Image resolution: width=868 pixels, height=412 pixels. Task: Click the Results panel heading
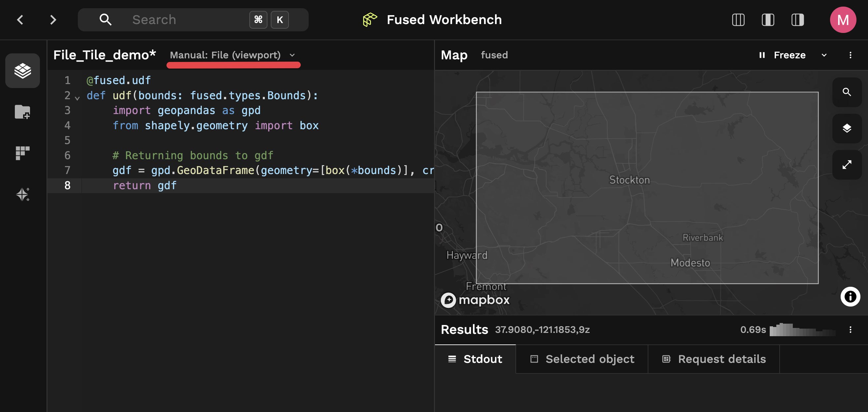(464, 330)
